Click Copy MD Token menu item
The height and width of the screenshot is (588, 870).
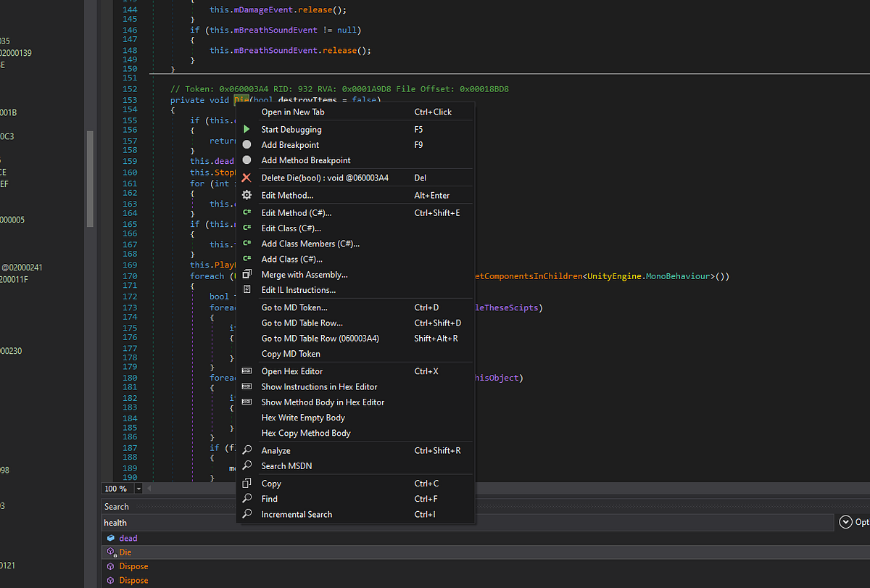(x=291, y=354)
